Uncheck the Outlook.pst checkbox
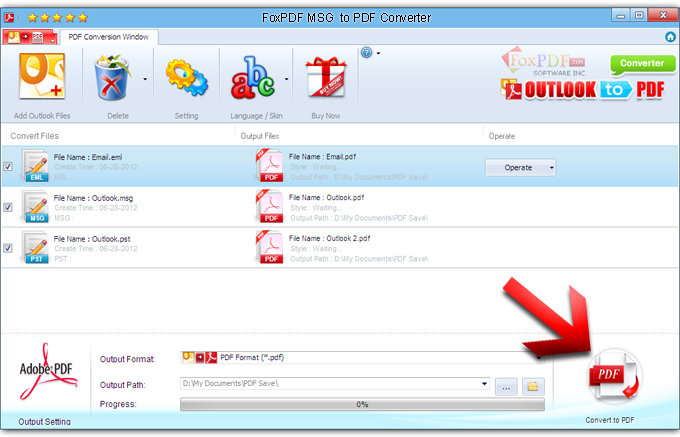The width and height of the screenshot is (680, 437). click(8, 248)
